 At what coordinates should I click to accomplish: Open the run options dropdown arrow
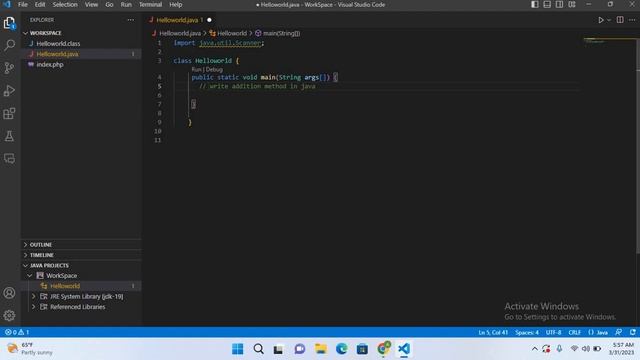tap(609, 20)
